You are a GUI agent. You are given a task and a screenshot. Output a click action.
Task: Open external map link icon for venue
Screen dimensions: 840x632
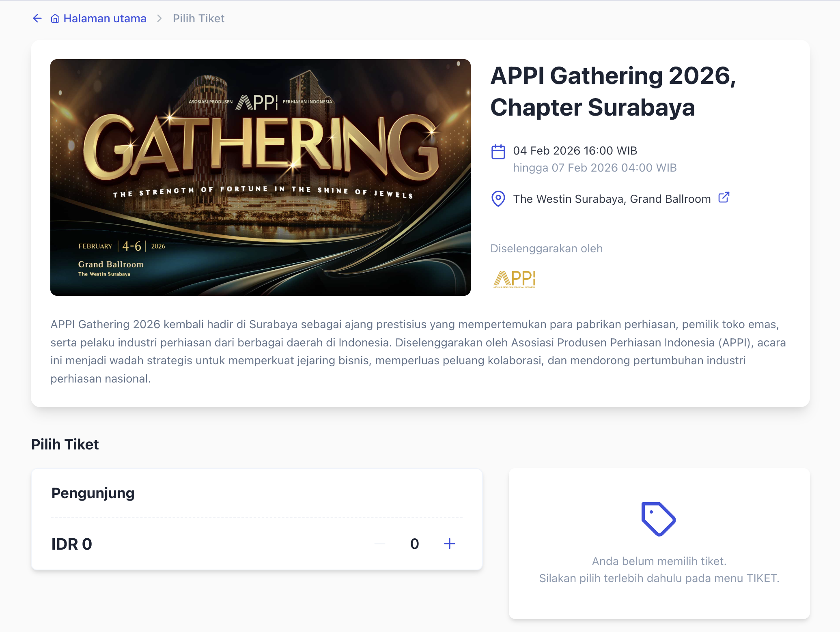tap(724, 198)
